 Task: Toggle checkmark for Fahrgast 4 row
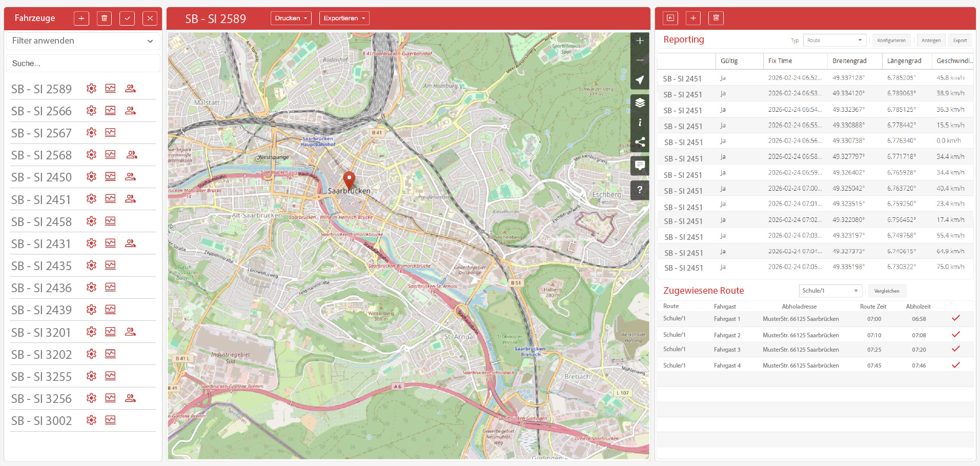(x=956, y=366)
